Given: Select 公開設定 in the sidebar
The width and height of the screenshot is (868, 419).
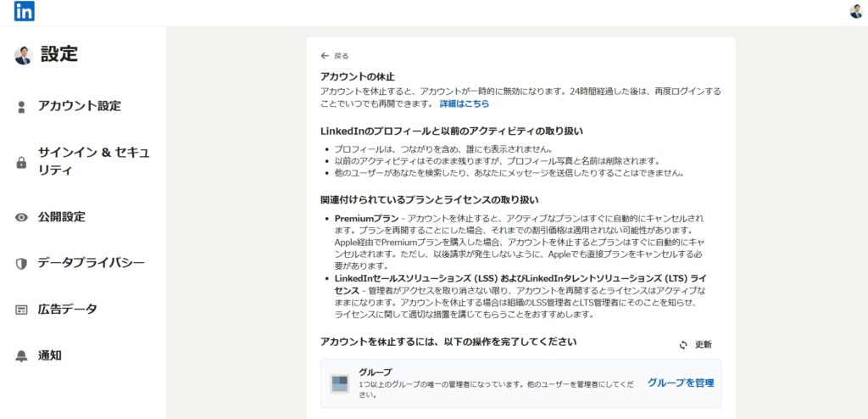Looking at the screenshot, I should pos(61,216).
